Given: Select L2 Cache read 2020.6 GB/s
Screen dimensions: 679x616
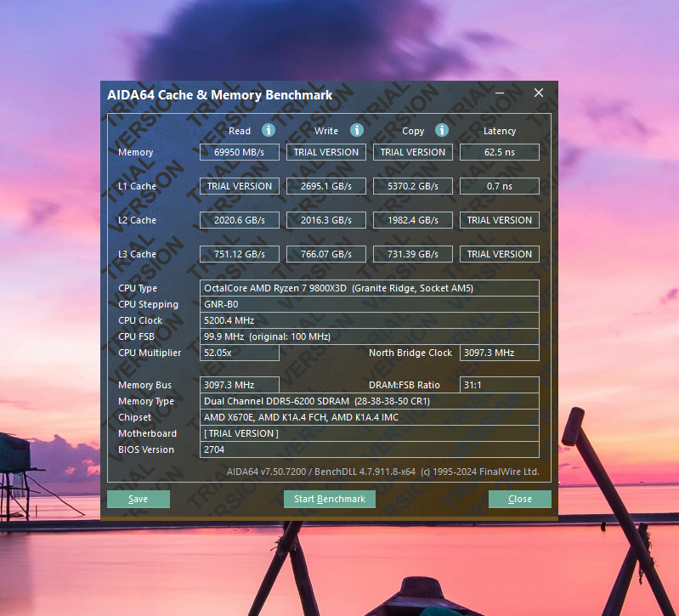Looking at the screenshot, I should (x=240, y=220).
